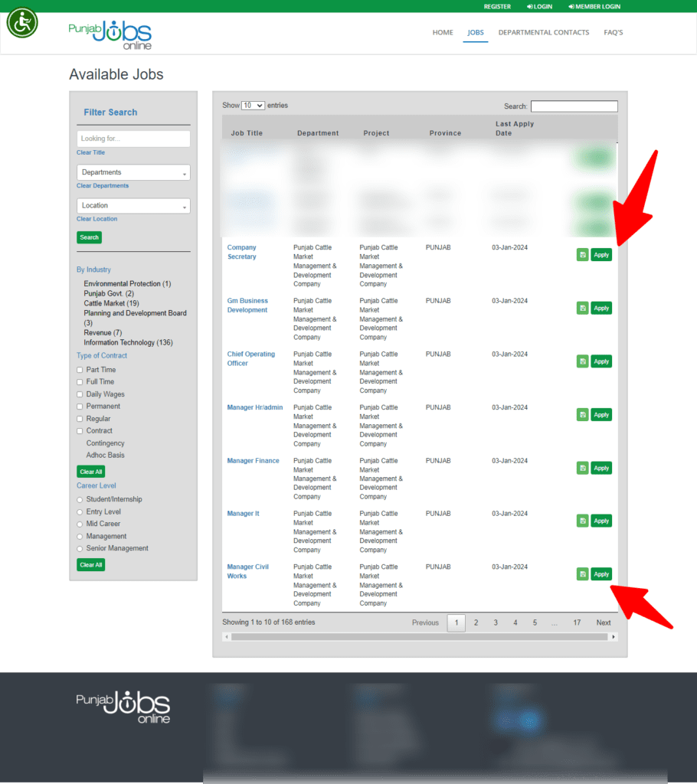The image size is (697, 784).
Task: Select the Mid Career radio button
Action: 80,524
